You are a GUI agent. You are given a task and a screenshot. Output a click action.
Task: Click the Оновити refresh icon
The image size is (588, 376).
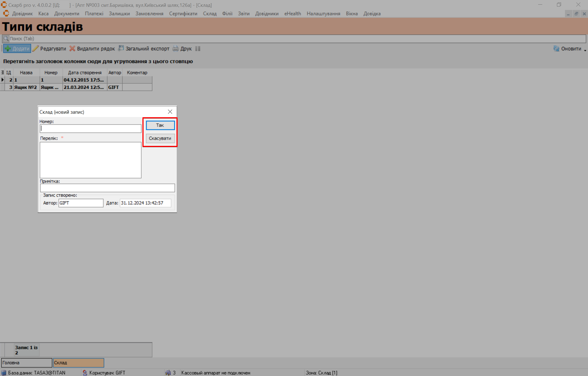(556, 49)
